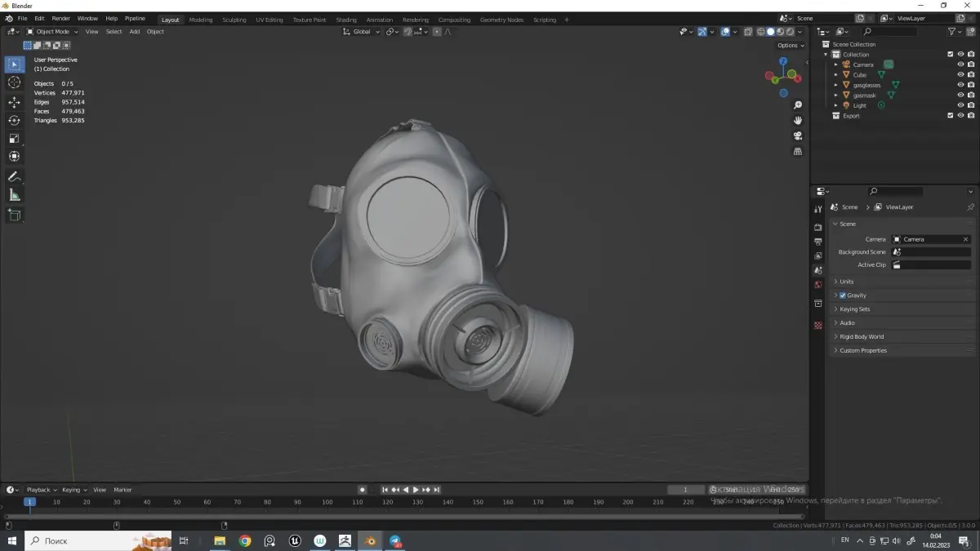Toggle camera view in viewport
The width and height of the screenshot is (980, 551).
coord(798,136)
